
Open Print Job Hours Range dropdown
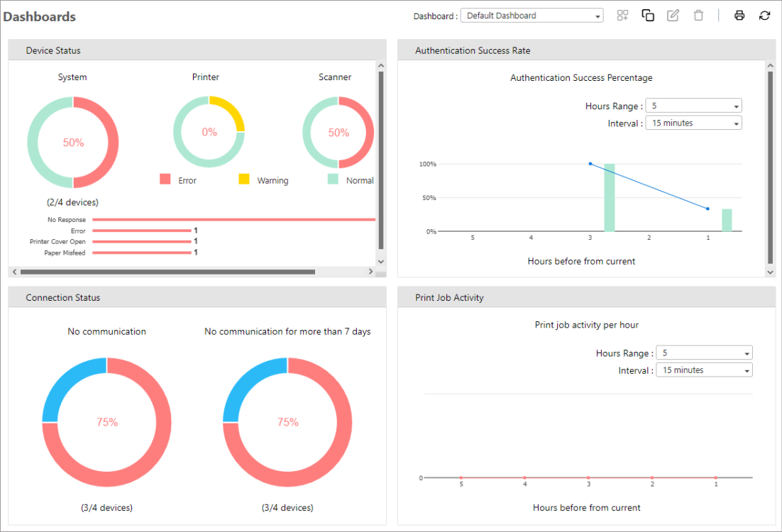704,353
